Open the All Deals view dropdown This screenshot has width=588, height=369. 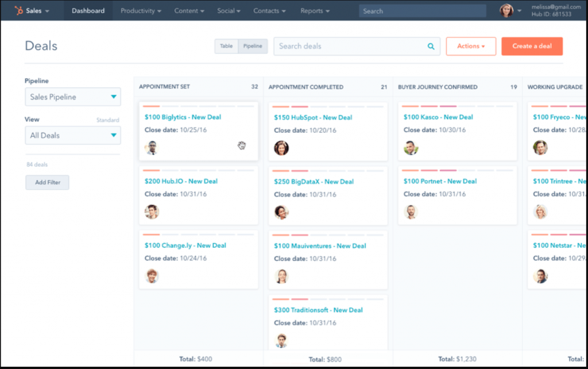pos(73,136)
